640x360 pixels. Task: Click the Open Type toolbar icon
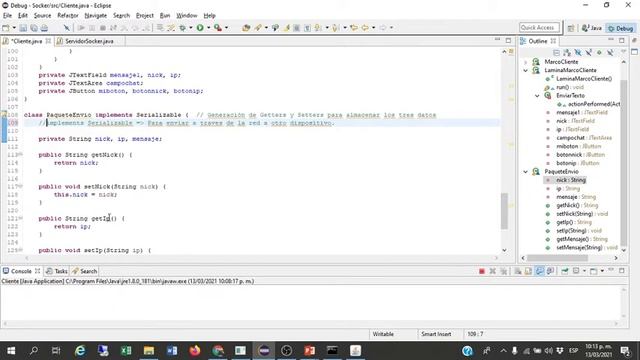tap(246, 28)
